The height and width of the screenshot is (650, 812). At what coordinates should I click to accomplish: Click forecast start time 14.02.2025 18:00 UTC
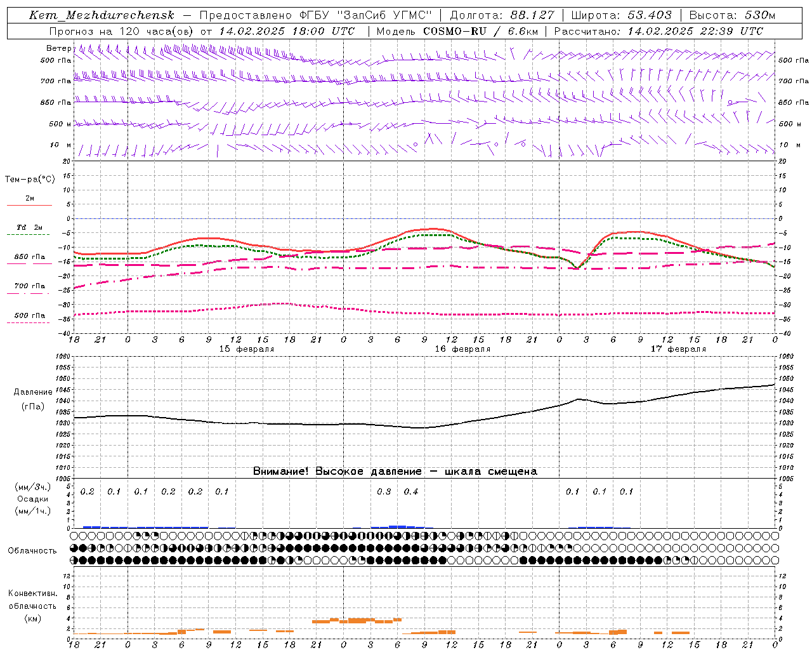coord(287,31)
